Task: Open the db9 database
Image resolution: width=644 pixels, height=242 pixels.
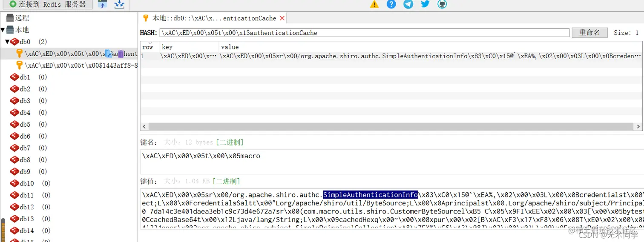Action: coord(25,171)
